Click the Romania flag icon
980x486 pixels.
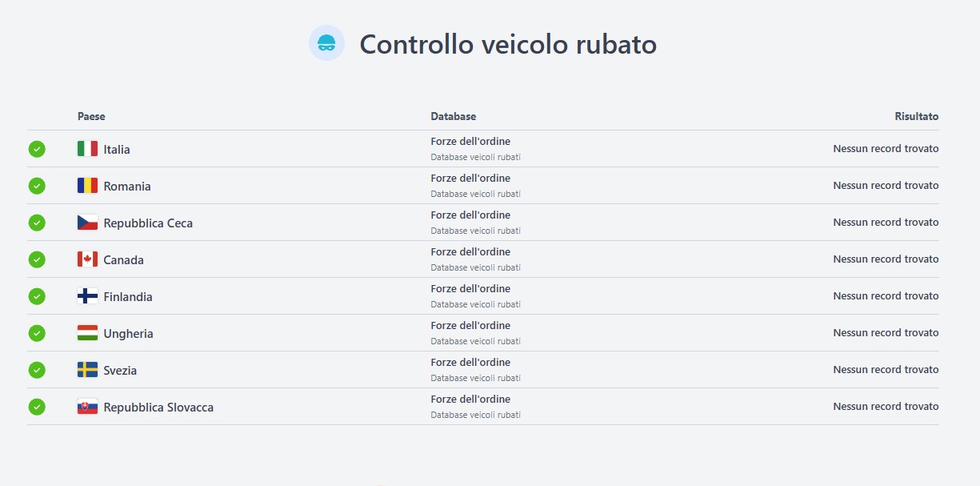[x=87, y=186]
